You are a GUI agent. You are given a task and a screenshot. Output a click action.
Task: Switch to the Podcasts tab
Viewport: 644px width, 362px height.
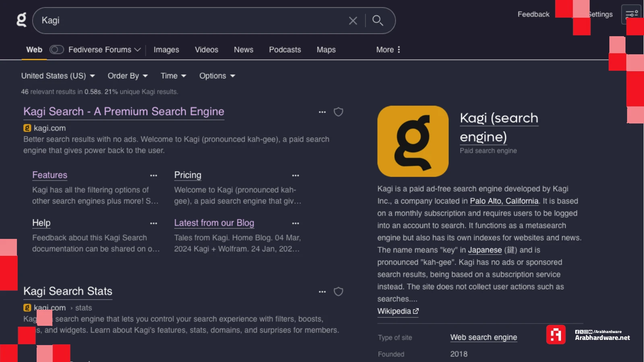285,49
